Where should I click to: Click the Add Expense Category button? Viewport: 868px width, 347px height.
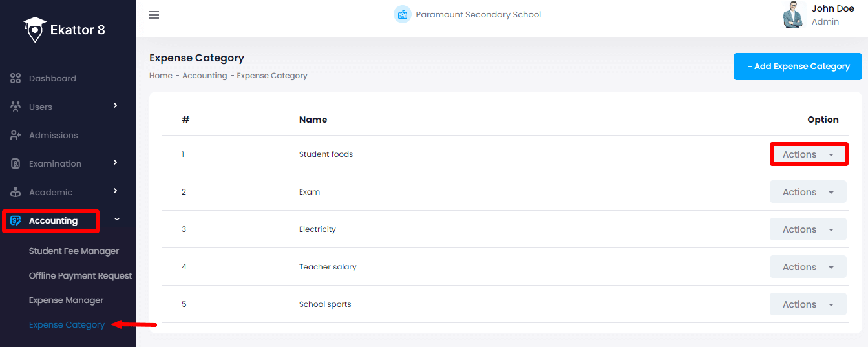pos(798,66)
